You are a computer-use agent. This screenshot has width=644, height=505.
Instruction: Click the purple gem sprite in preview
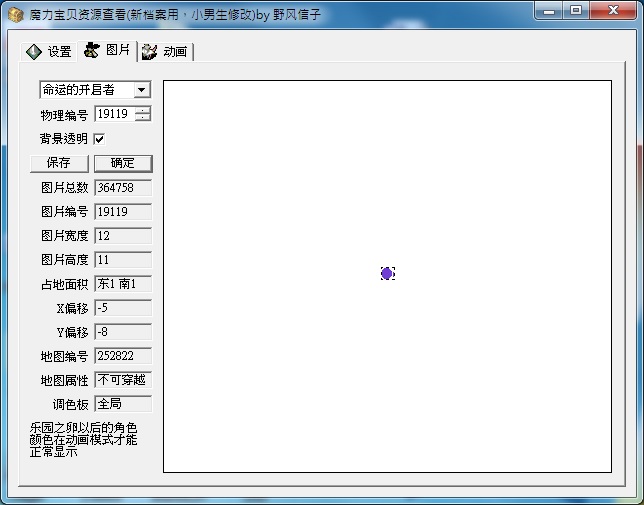pyautogui.click(x=387, y=273)
